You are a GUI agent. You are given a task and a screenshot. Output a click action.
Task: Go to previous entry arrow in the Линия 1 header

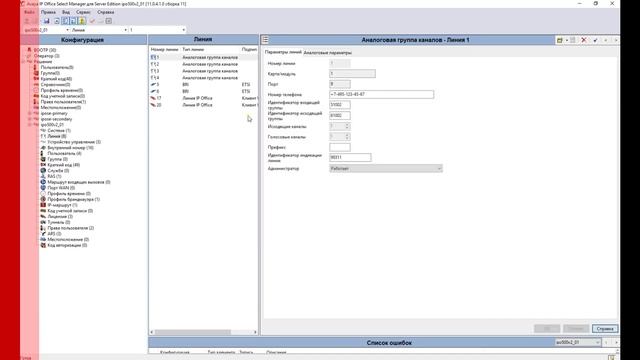tap(606, 40)
